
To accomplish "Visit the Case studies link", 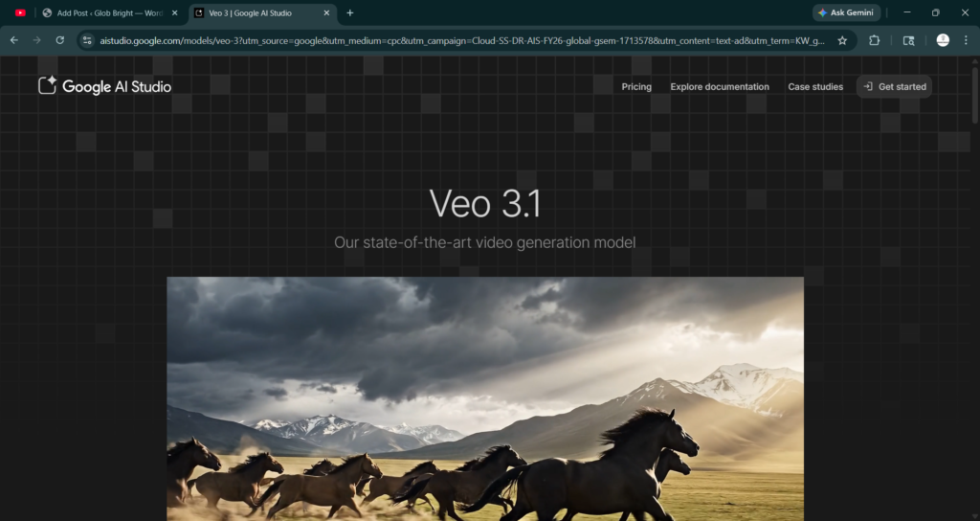I will click(x=815, y=86).
